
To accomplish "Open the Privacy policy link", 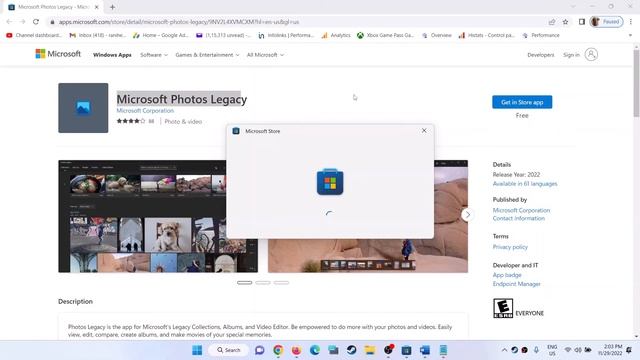I will pos(510,247).
